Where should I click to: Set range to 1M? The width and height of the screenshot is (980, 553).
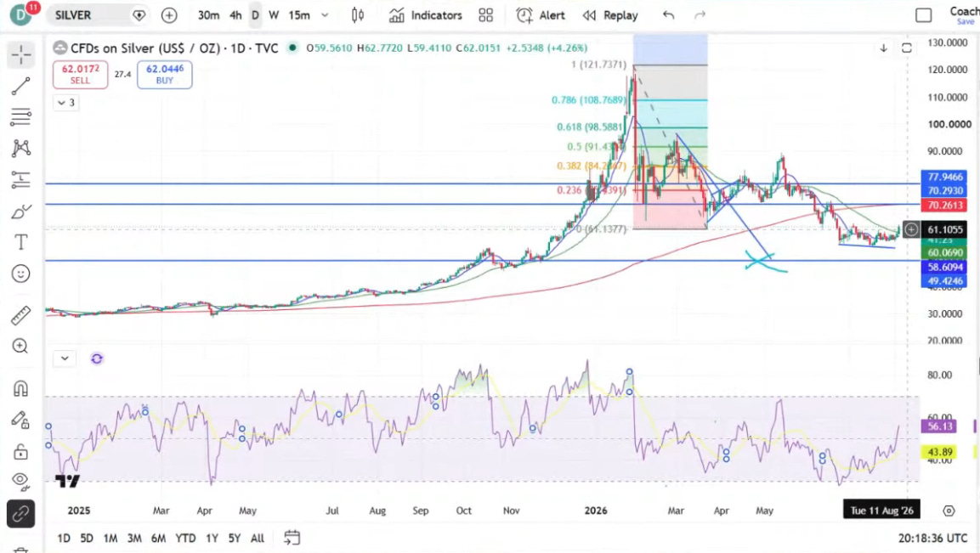110,538
